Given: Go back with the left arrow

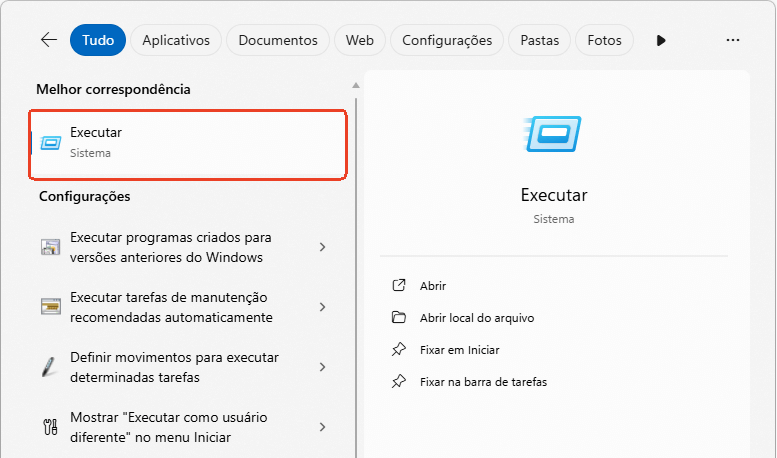Looking at the screenshot, I should (x=49, y=40).
